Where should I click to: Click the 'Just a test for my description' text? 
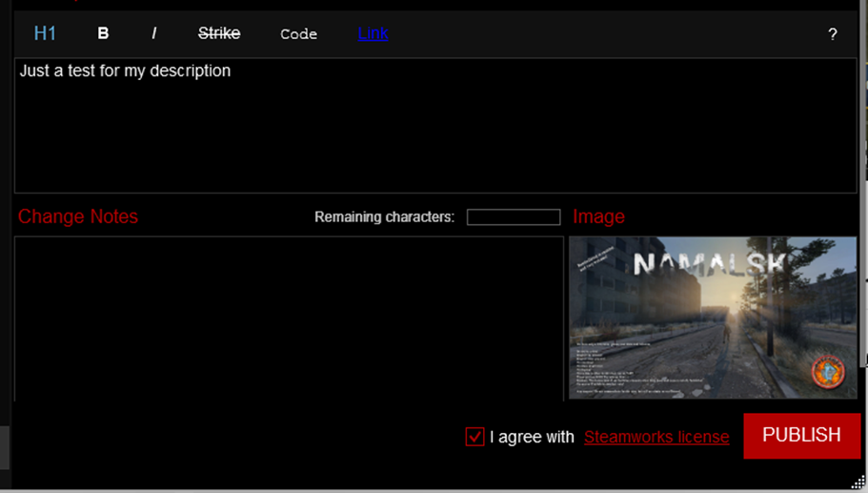(125, 71)
